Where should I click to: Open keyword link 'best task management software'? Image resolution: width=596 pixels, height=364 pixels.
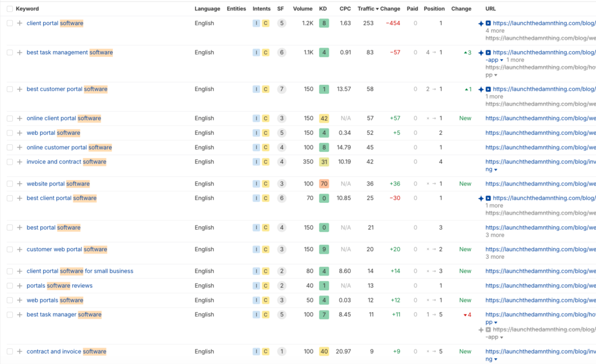70,52
